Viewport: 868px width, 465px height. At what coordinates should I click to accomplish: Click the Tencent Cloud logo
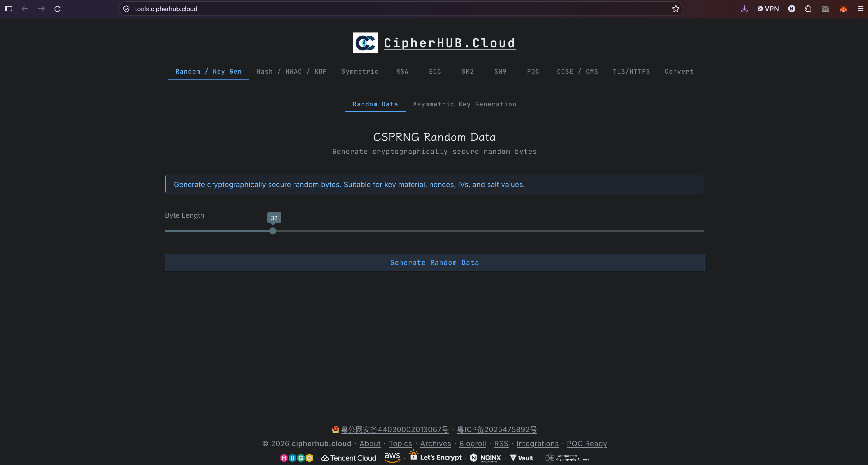pyautogui.click(x=349, y=458)
